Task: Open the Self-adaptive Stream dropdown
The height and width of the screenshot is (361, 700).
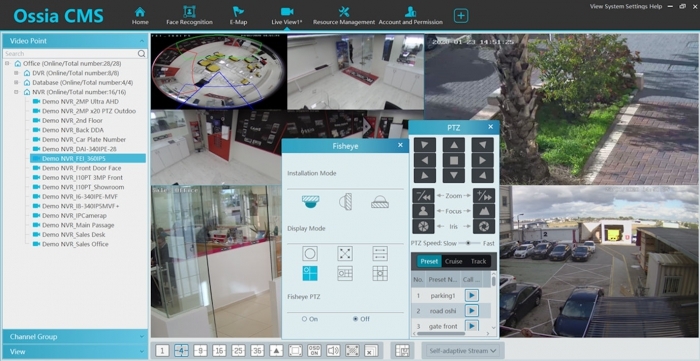Action: point(462,351)
